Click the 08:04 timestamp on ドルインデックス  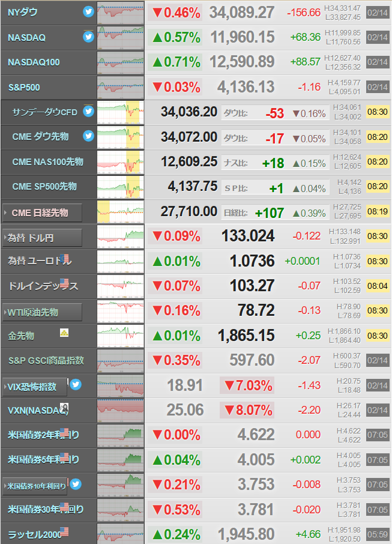click(x=378, y=286)
